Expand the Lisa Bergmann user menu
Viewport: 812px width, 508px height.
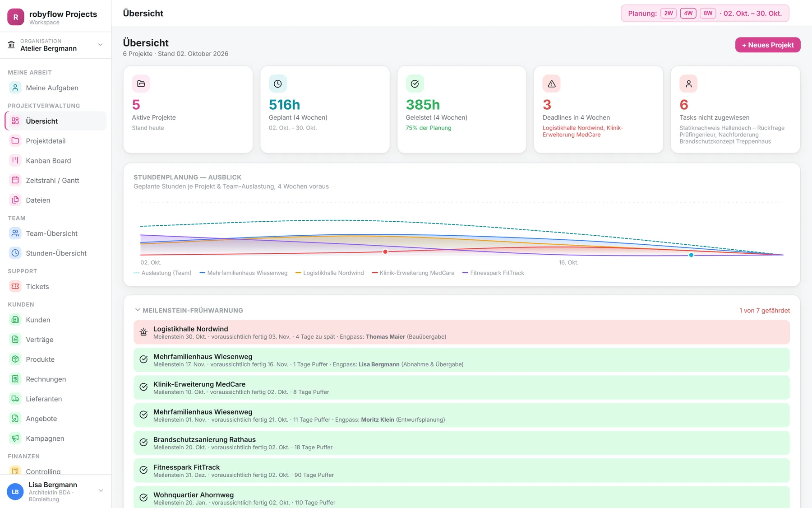55,491
